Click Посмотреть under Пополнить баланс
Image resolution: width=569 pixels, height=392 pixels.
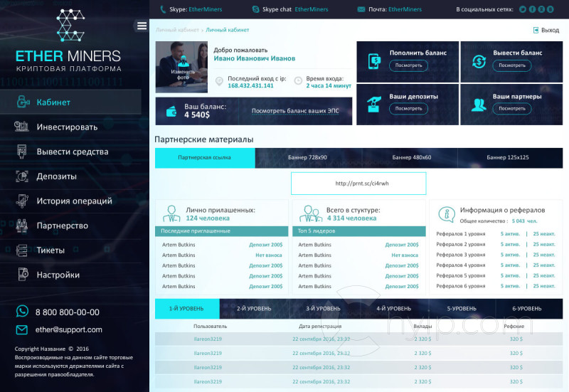[408, 65]
